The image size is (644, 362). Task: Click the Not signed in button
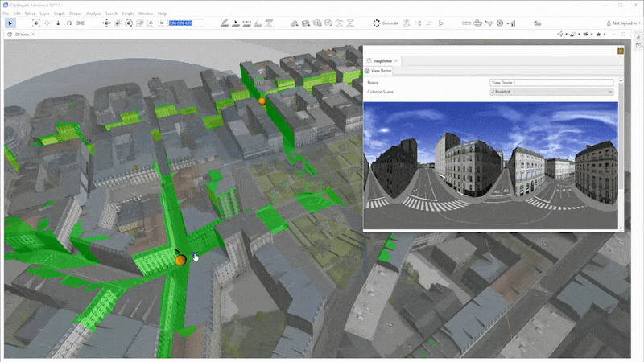623,23
